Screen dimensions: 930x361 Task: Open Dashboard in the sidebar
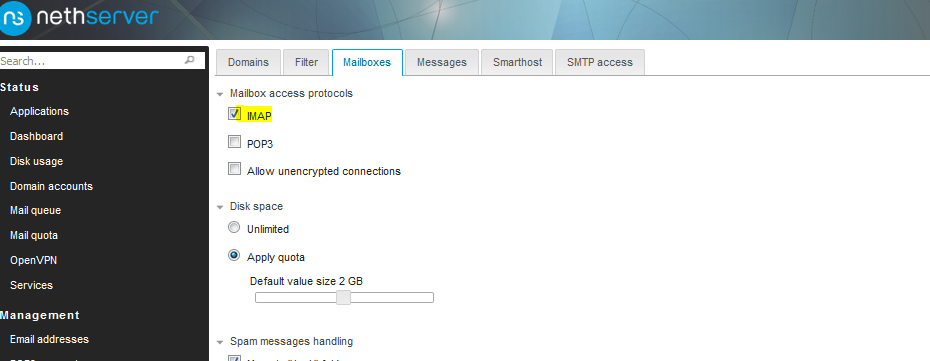coord(36,136)
